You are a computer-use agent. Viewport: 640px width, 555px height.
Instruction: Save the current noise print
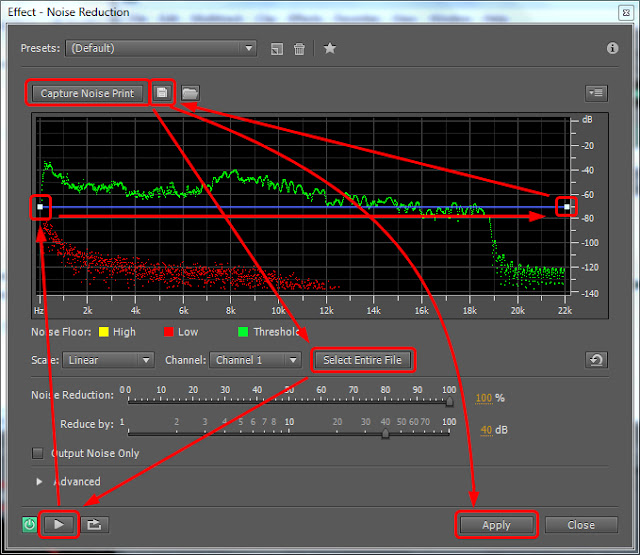tap(162, 93)
